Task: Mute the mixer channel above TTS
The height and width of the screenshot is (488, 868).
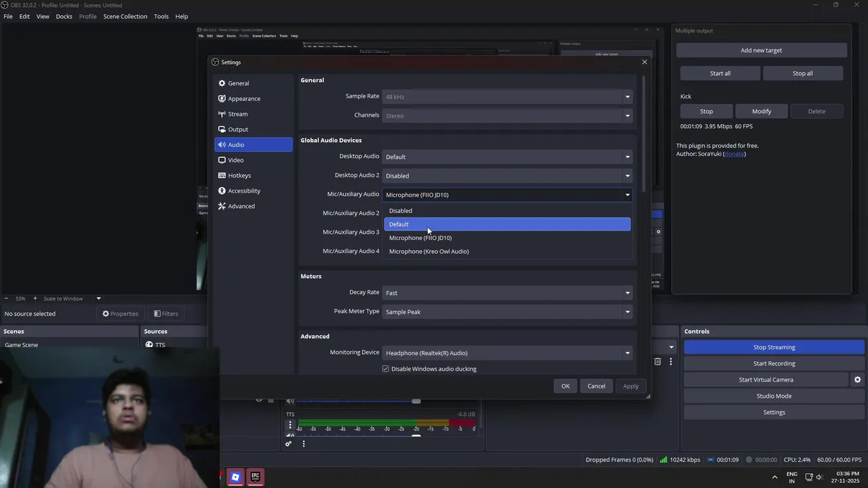Action: coord(290,401)
